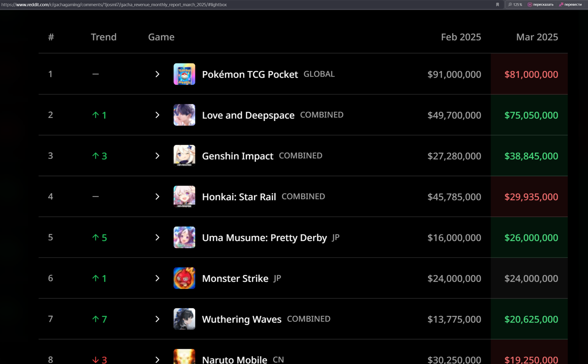
Task: Expand the Uma Musume row chevron
Action: pyautogui.click(x=157, y=237)
